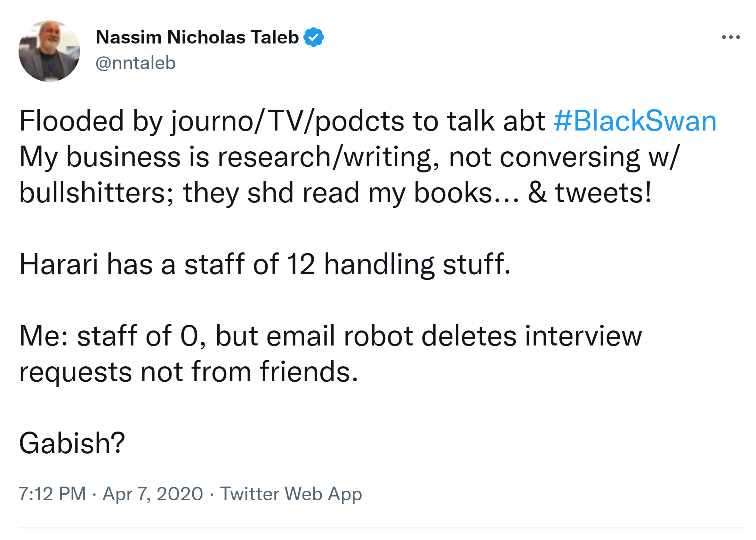Open the Twitter Web App source link
Viewport: 756px width, 540px height.
pyautogui.click(x=291, y=494)
